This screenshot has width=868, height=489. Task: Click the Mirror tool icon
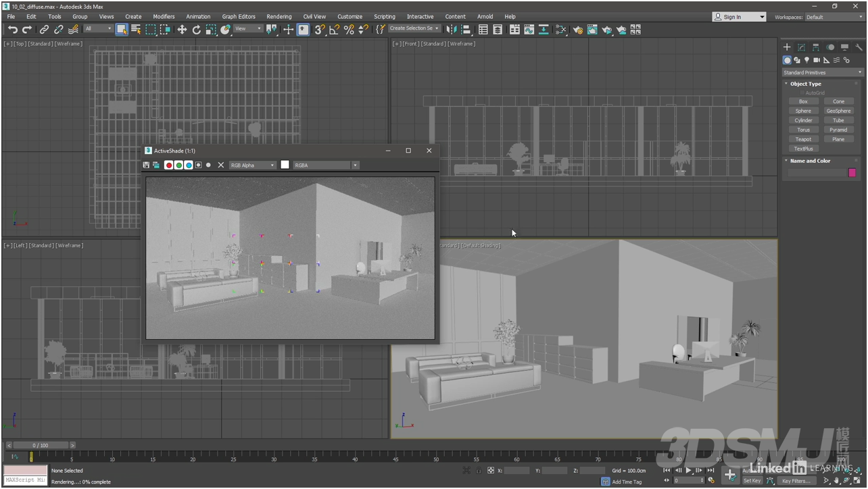point(452,30)
